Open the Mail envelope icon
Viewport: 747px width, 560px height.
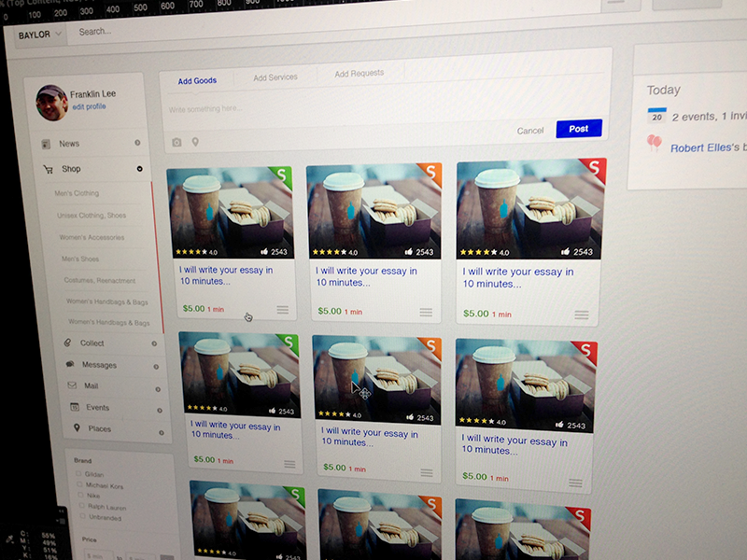72,385
